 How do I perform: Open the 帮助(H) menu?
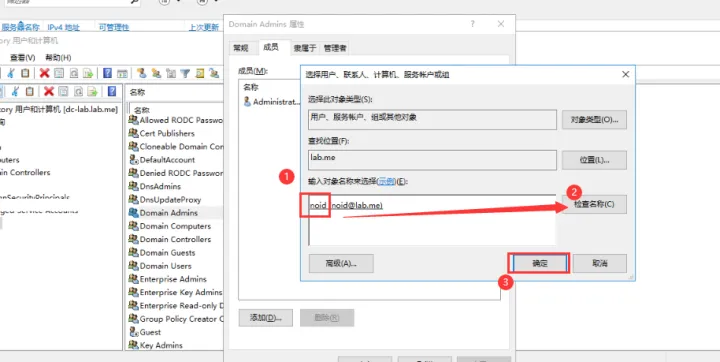pyautogui.click(x=58, y=57)
